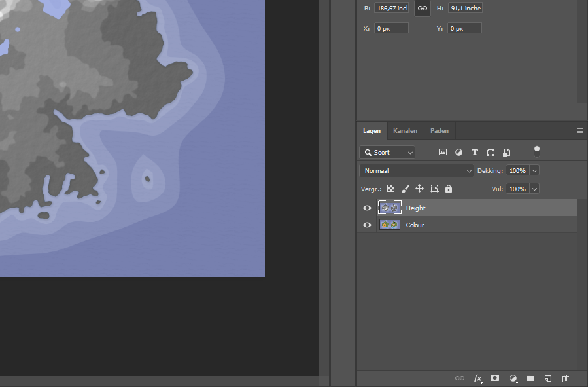Create a new layer
This screenshot has height=387, width=588.
tap(548, 378)
